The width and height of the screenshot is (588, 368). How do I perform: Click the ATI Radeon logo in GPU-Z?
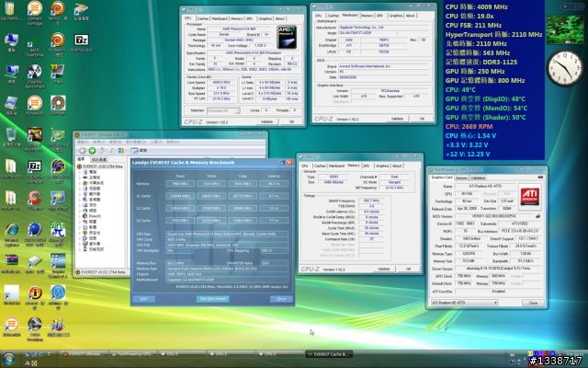point(530,196)
